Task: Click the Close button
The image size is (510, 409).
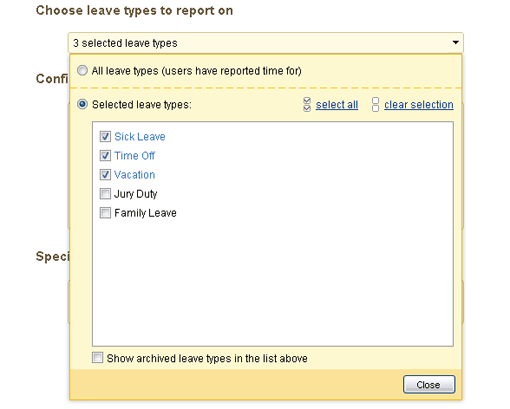Action: [429, 384]
